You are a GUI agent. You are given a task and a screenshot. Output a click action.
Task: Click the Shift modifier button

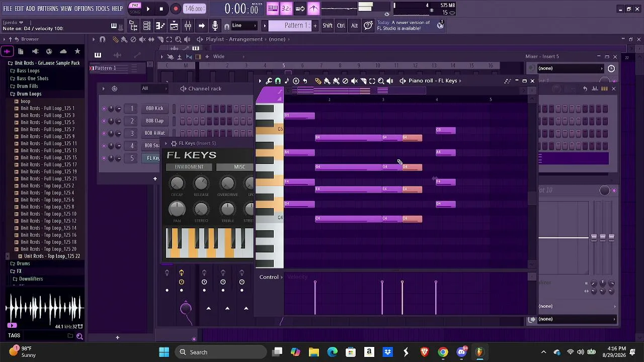click(x=328, y=26)
